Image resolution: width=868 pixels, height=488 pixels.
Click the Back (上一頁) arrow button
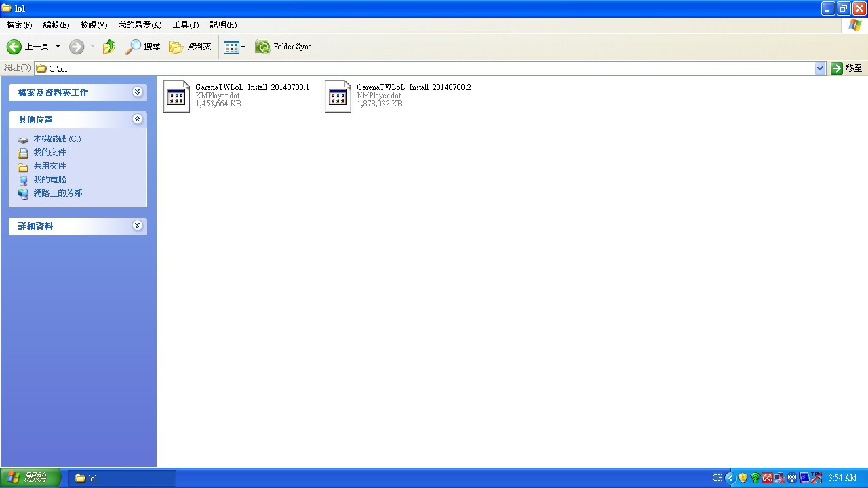click(28, 47)
